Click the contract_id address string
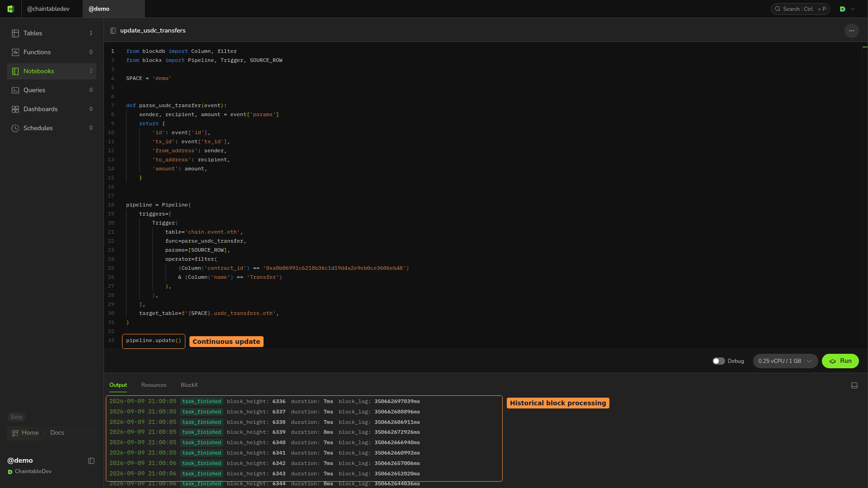The height and width of the screenshot is (488, 868). (x=334, y=268)
